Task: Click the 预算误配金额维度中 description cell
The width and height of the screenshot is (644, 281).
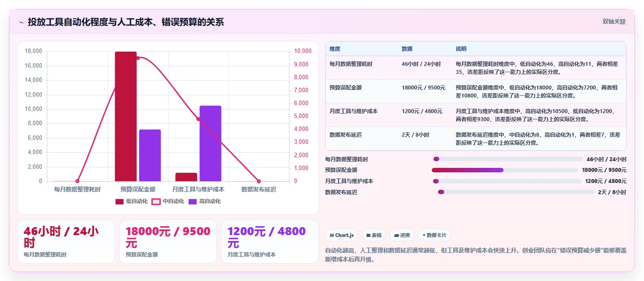Action: [539, 91]
